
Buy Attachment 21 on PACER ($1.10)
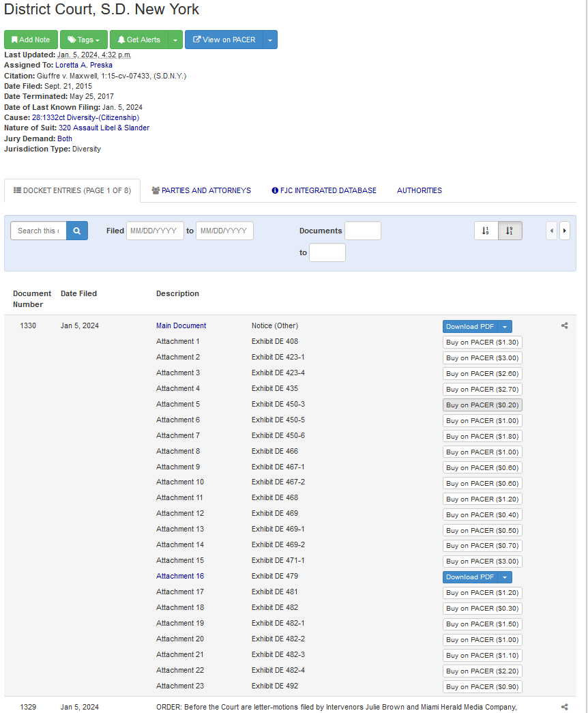tap(482, 656)
